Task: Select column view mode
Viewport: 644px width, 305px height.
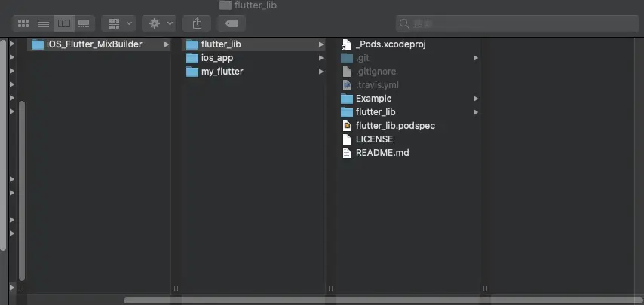Action: (64, 23)
